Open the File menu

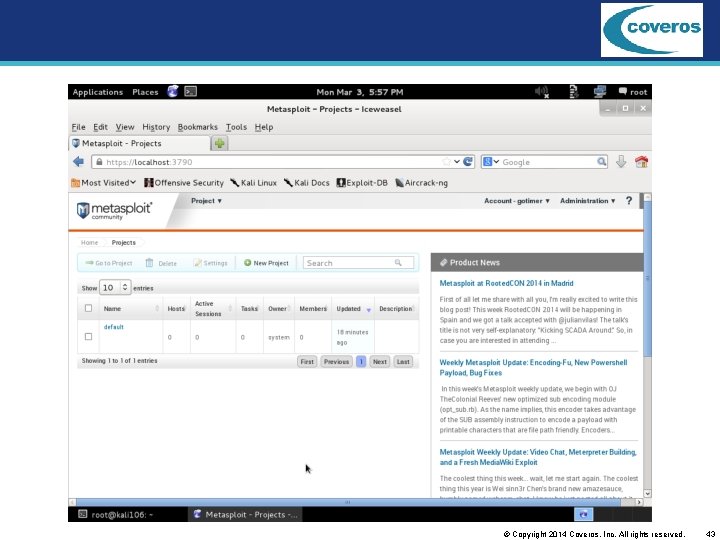pos(79,127)
